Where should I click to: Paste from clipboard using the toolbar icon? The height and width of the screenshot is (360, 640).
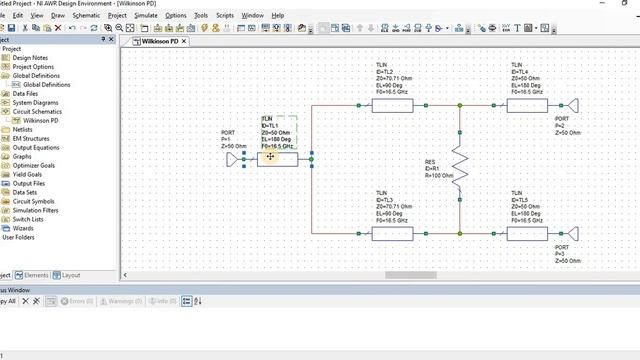[x=47, y=28]
